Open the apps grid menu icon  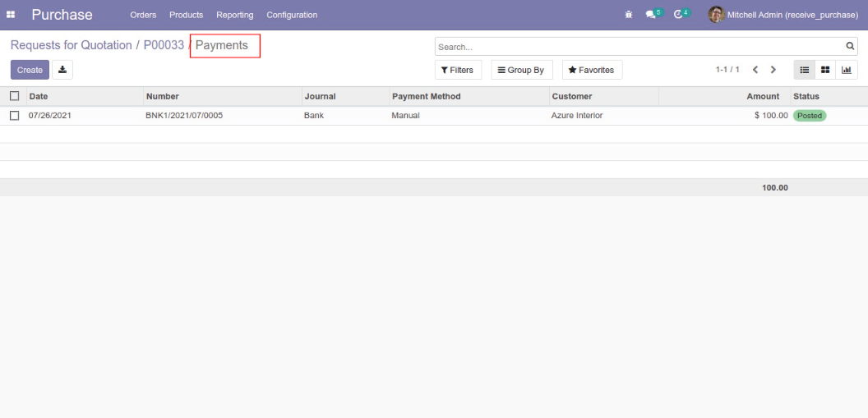click(11, 15)
